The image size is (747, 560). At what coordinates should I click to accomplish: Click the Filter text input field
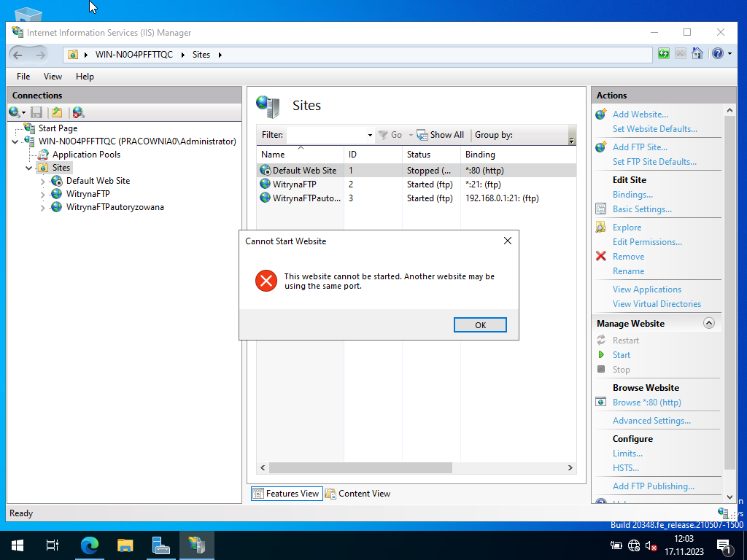(327, 135)
